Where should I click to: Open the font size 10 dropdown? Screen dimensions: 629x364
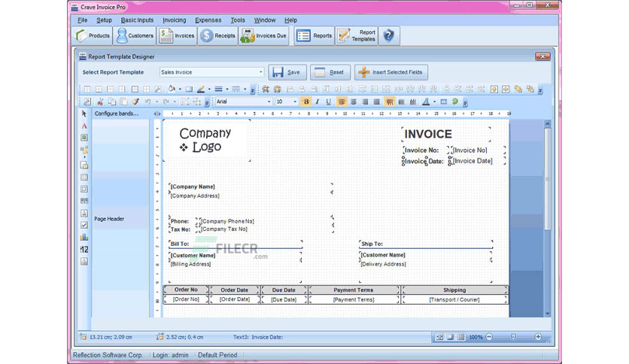point(295,102)
